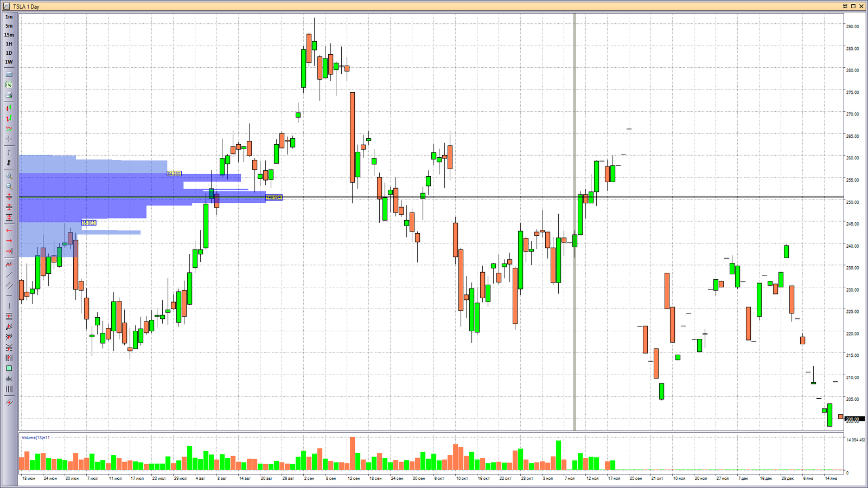Switch to candlestick chart style
This screenshot has height=488, width=868.
coord(9,108)
